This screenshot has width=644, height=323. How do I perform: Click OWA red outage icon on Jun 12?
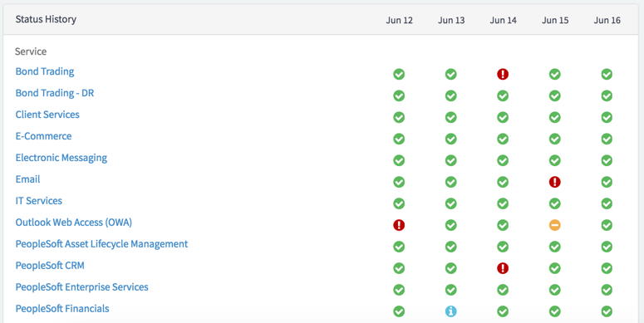[399, 225]
